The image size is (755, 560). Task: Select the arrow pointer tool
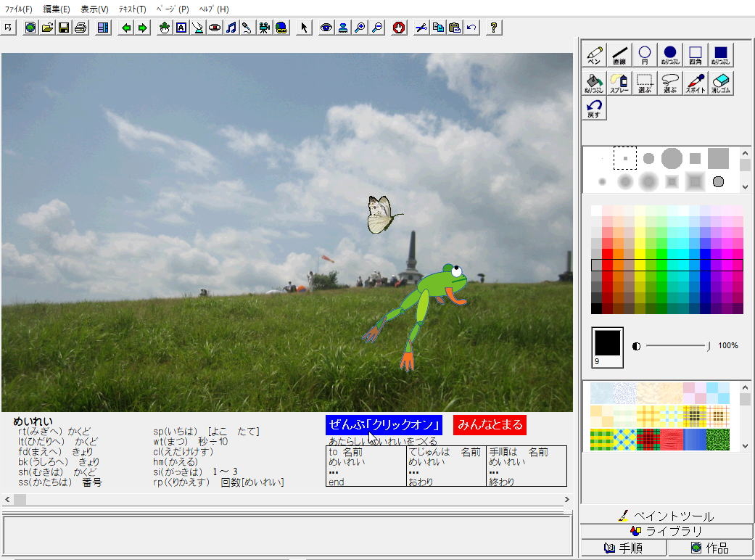pyautogui.click(x=304, y=28)
